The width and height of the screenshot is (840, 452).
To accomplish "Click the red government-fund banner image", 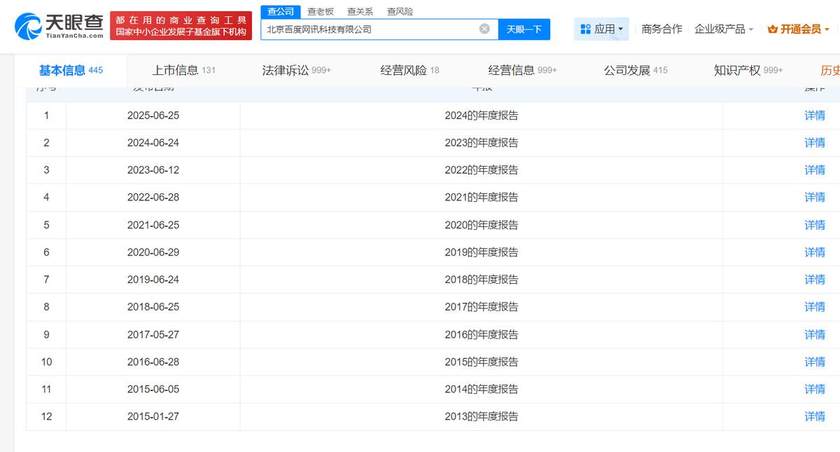I will [180, 27].
